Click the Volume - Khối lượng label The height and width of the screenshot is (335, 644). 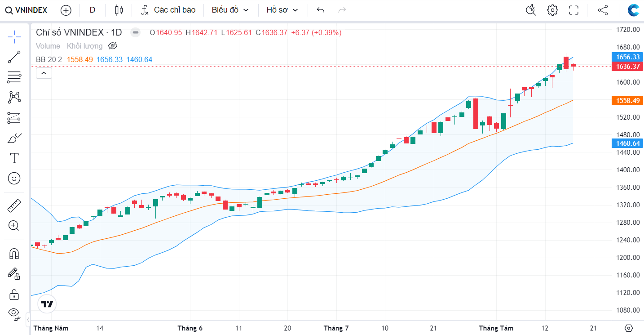pos(69,46)
